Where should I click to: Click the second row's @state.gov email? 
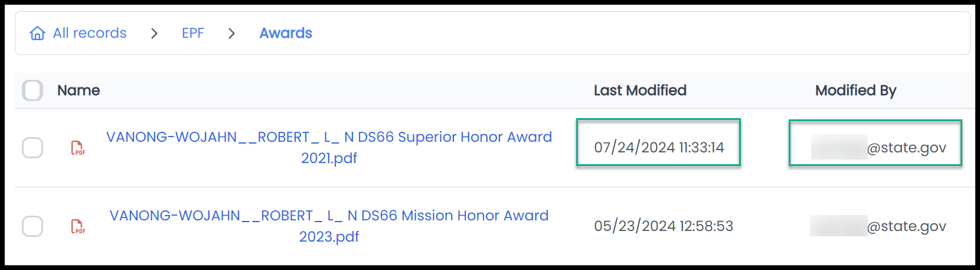878,226
